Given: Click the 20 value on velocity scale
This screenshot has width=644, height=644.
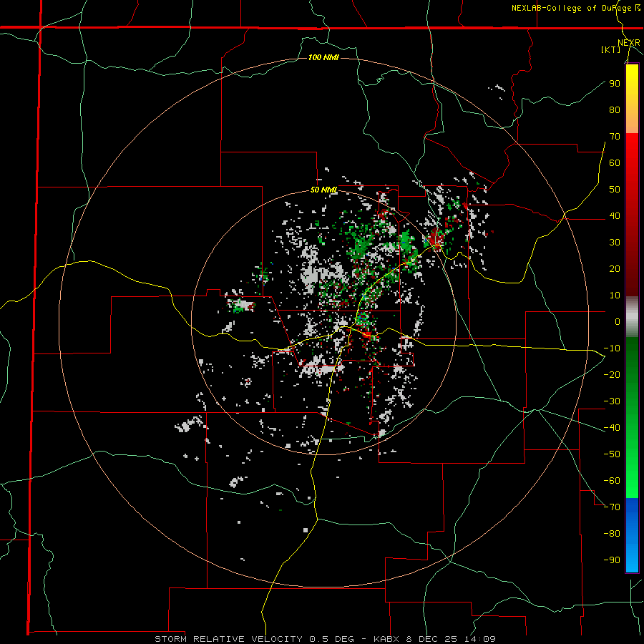Looking at the screenshot, I should click(615, 268).
